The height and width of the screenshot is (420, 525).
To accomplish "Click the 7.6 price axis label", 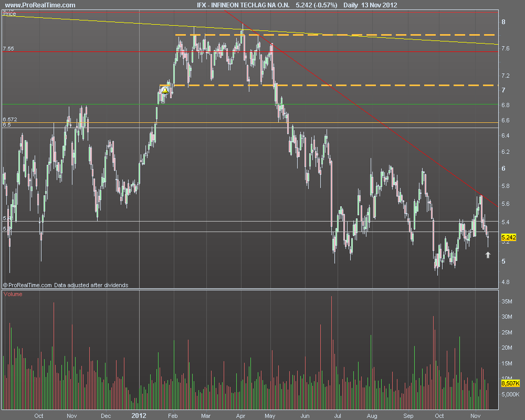I will [x=505, y=49].
